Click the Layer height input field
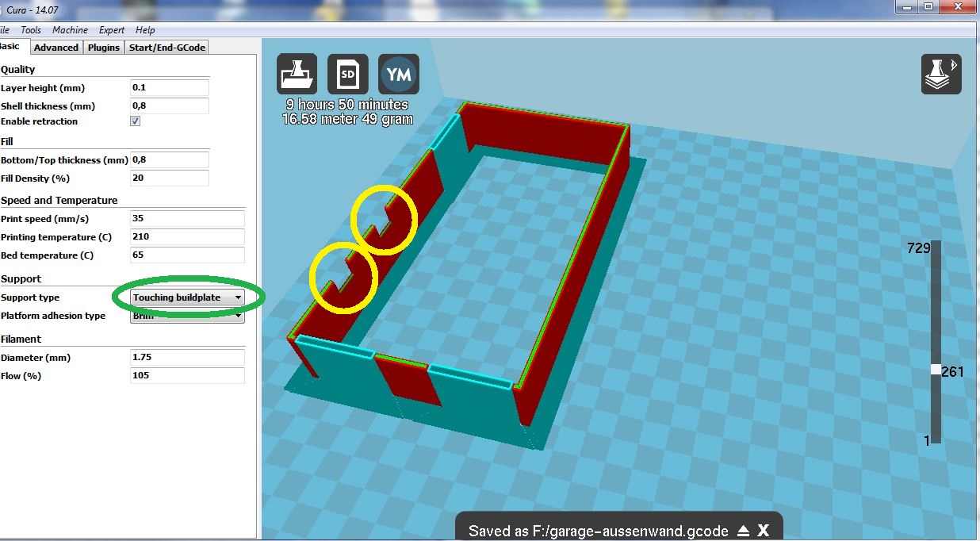 [170, 88]
